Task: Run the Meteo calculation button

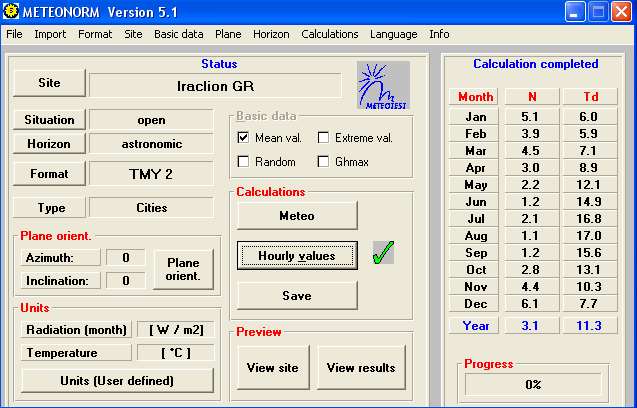Action: point(297,216)
